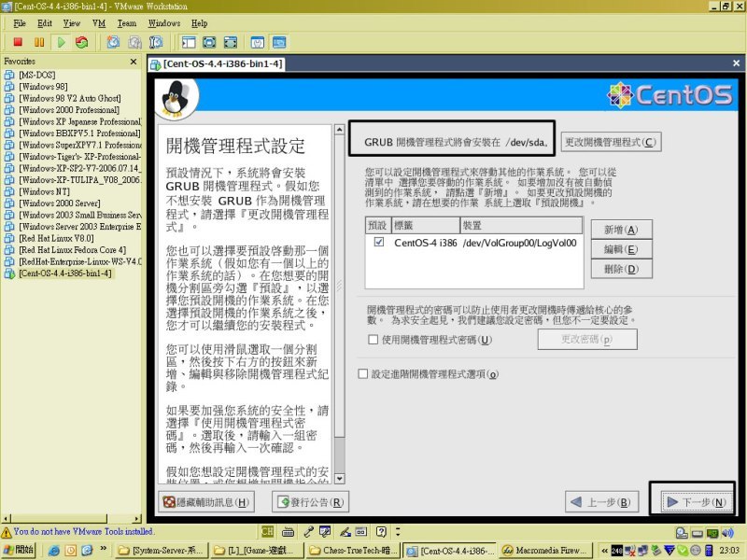Switch to Chess-TrueTech taskbar folder
This screenshot has width=747, height=560.
click(353, 551)
